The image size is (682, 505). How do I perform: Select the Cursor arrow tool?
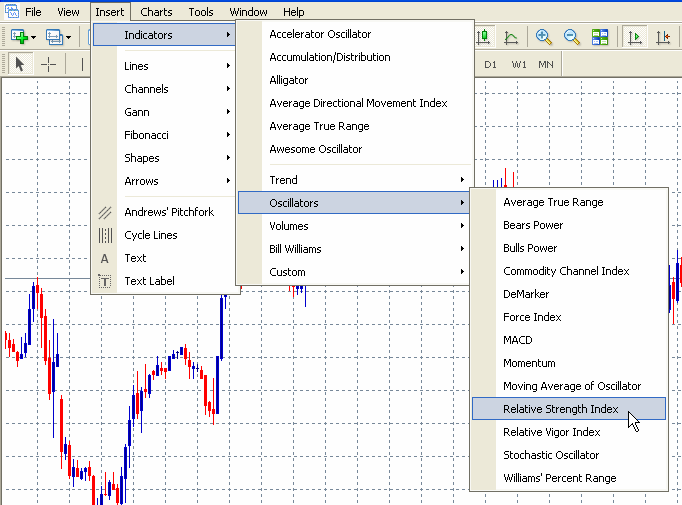tap(19, 64)
